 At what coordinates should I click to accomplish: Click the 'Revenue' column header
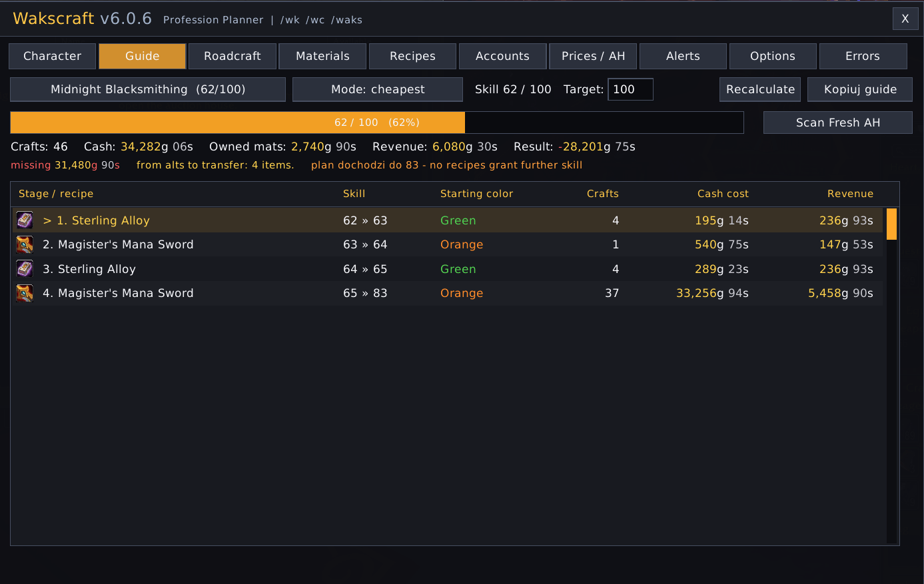click(x=850, y=194)
